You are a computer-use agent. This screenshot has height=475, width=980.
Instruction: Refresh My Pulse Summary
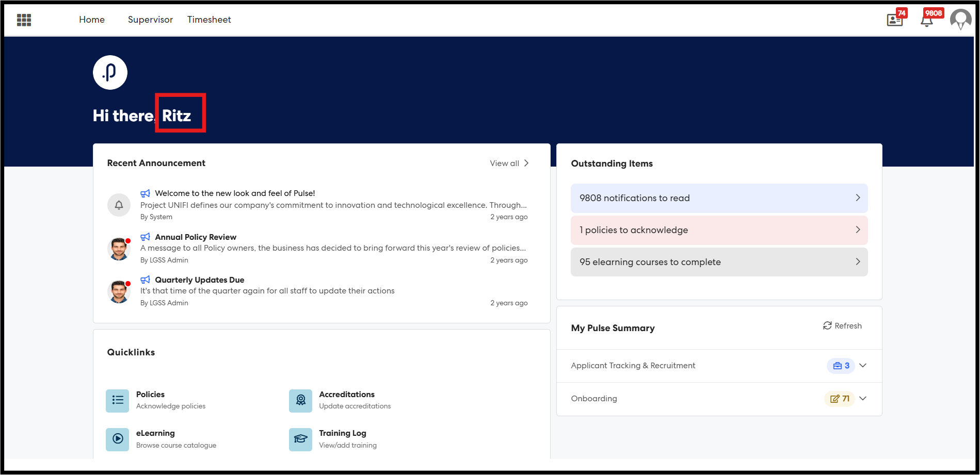[842, 326]
